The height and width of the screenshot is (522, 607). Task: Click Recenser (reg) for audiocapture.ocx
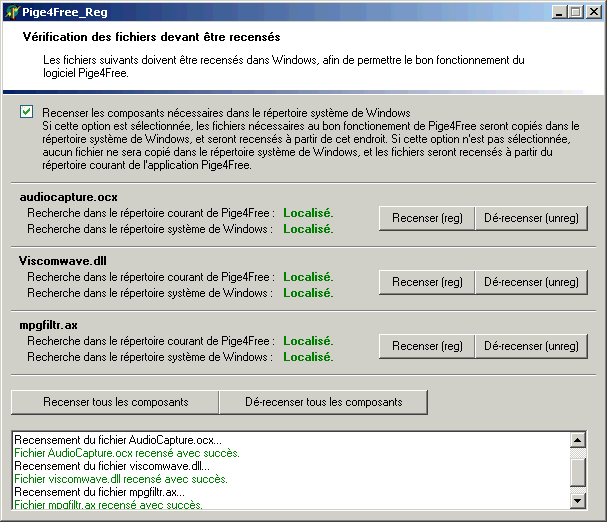427,218
